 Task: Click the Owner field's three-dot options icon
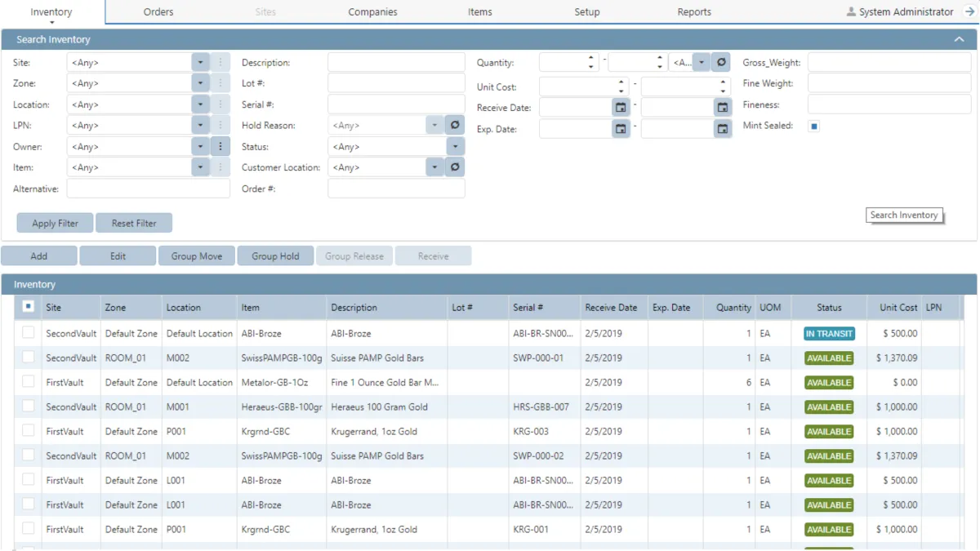[x=220, y=147]
